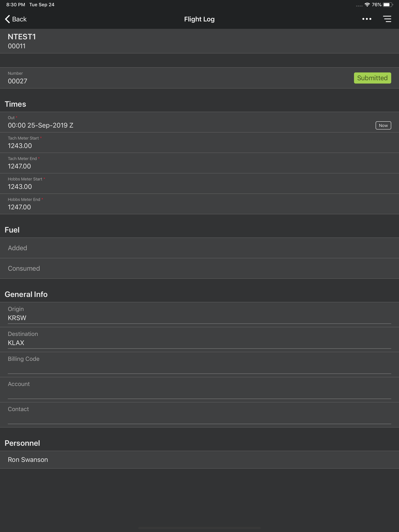Select the Hobbs Meter Start field

199,183
